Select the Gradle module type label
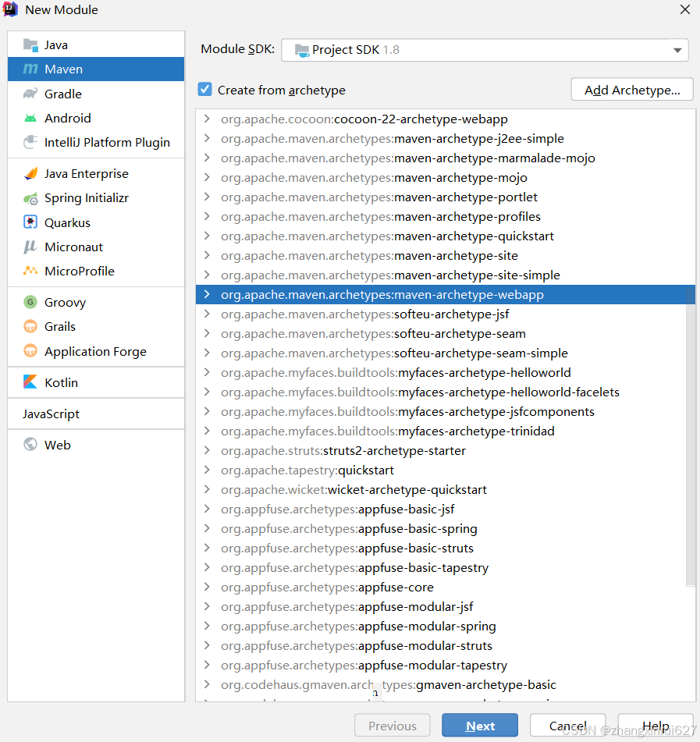This screenshot has height=742, width=700. (63, 94)
